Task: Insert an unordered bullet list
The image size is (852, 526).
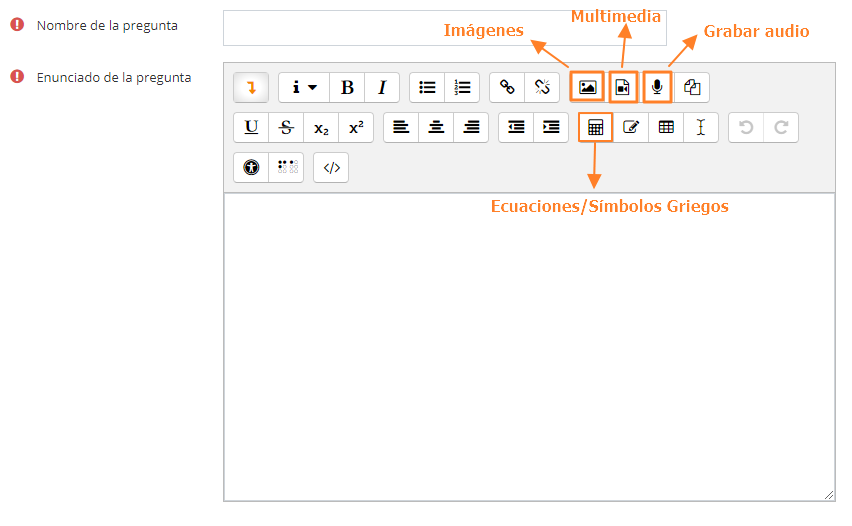Action: [427, 88]
